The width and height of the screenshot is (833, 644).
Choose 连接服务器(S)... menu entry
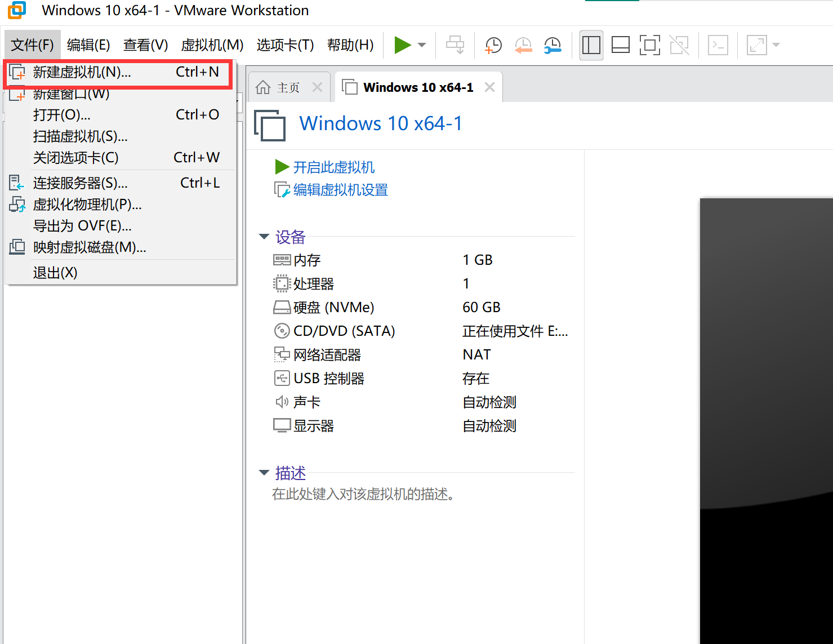point(120,183)
